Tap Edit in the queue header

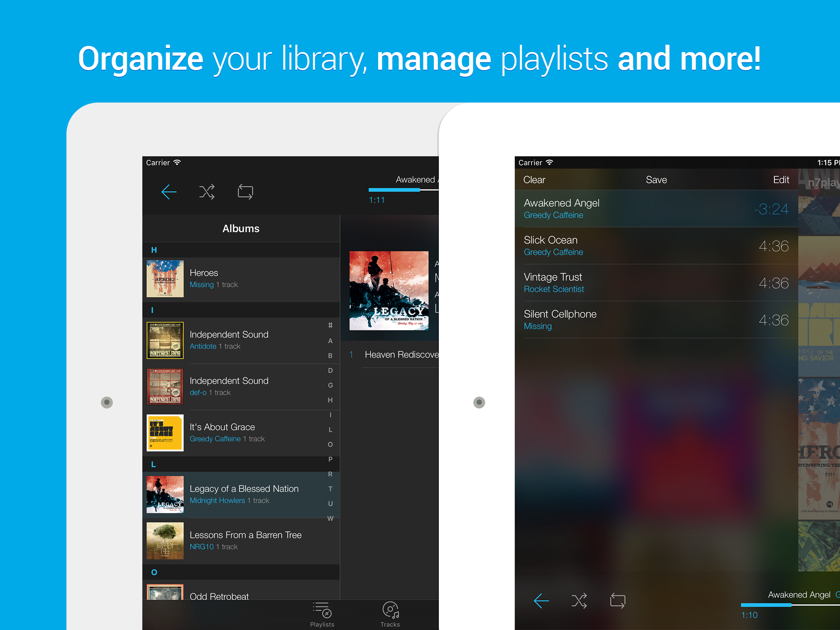pyautogui.click(x=781, y=180)
